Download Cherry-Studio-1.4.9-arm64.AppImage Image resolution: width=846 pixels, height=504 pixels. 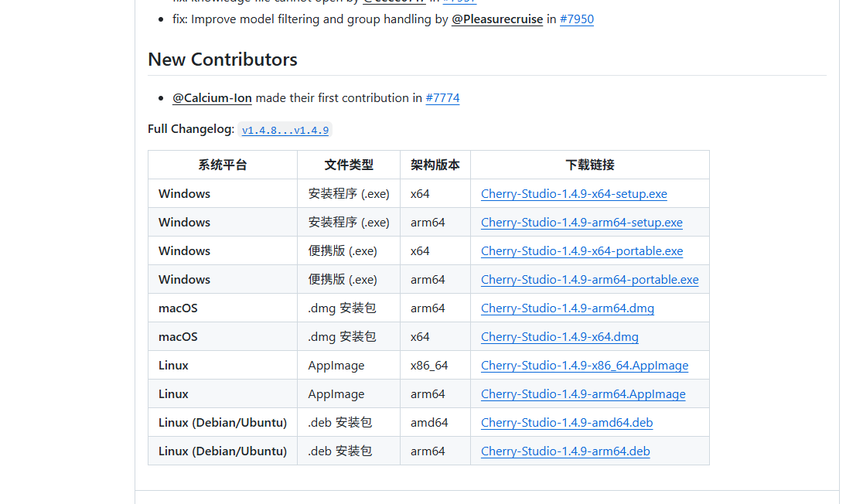tap(583, 394)
